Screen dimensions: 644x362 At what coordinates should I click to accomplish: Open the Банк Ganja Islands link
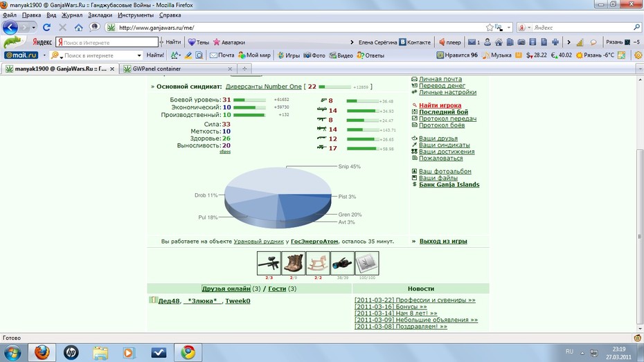pos(449,185)
